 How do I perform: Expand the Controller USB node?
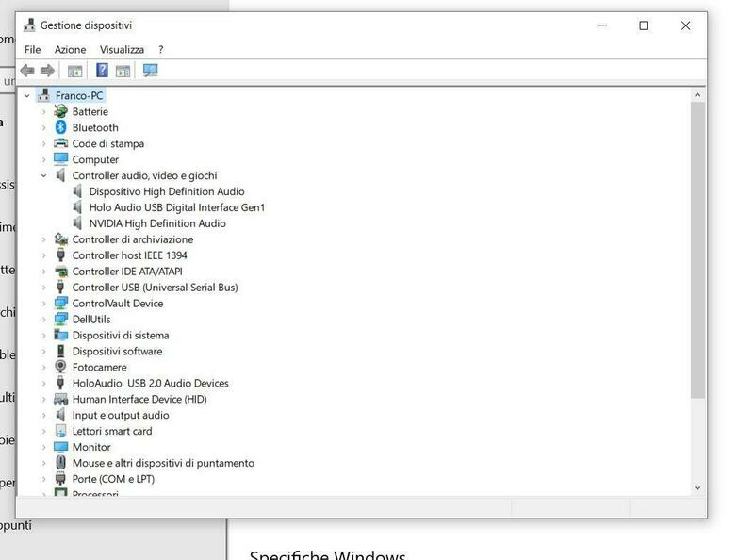[x=43, y=288]
